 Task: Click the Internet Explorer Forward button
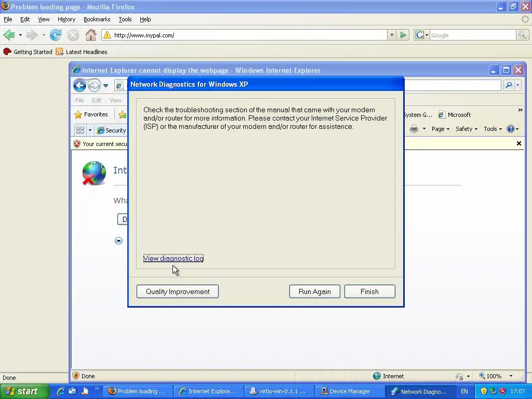pyautogui.click(x=95, y=85)
